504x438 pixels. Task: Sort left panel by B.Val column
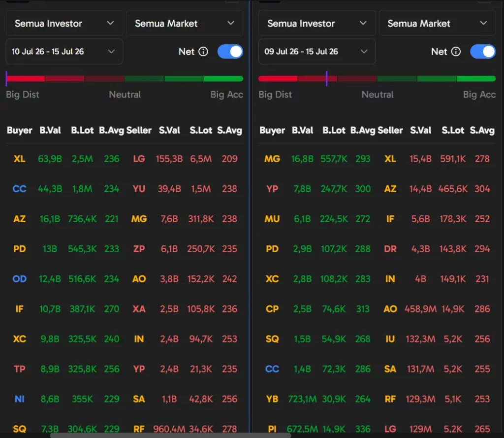(x=50, y=131)
